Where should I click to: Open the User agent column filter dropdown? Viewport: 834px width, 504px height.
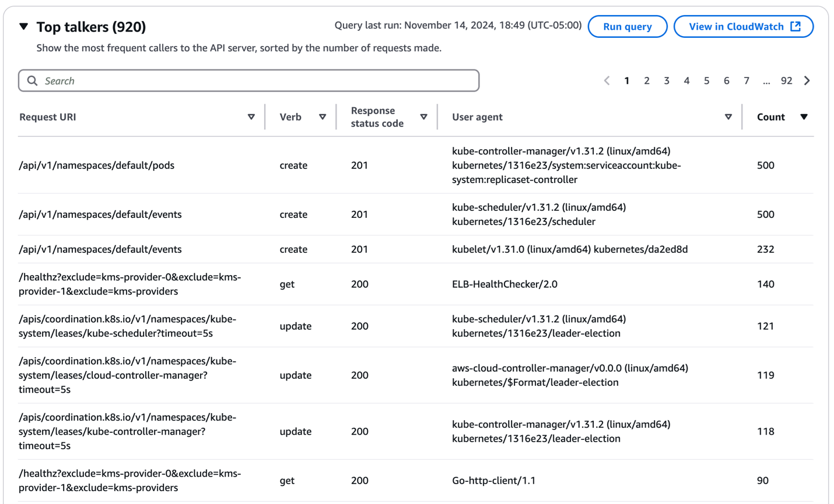728,117
